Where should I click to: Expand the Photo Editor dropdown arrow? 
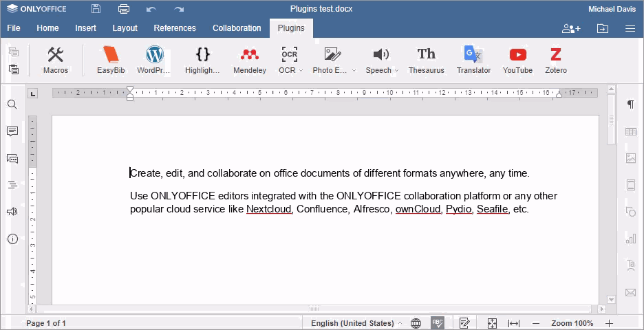point(354,71)
